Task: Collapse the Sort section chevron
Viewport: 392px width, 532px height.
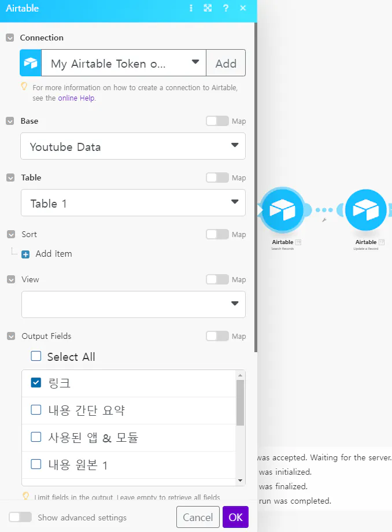Action: (11, 234)
